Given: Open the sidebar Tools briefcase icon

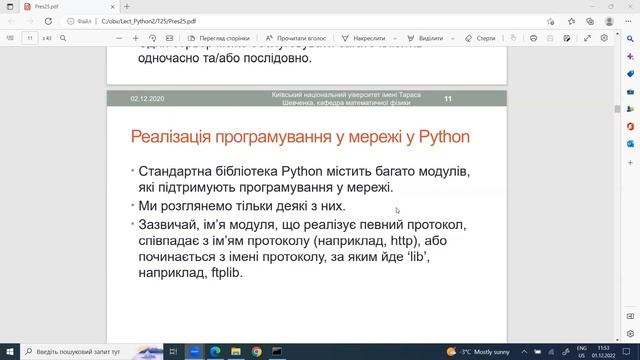Looking at the screenshot, I should coord(630,91).
